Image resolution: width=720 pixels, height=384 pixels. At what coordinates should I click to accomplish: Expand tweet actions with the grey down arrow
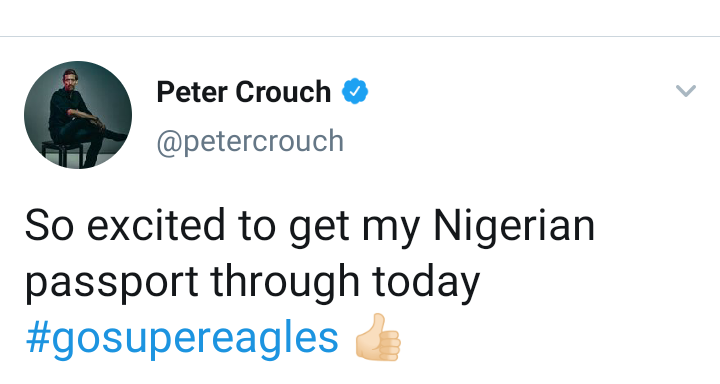click(x=686, y=90)
